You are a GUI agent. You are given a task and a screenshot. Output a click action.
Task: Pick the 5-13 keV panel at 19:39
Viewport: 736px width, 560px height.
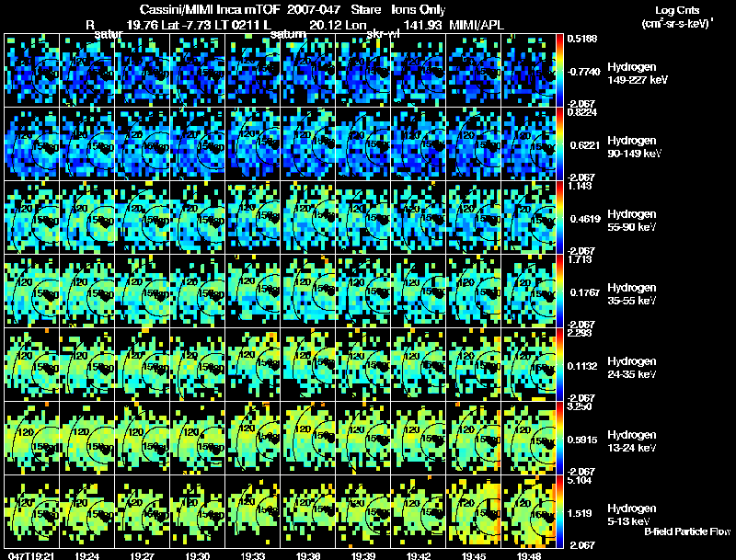tap(363, 511)
